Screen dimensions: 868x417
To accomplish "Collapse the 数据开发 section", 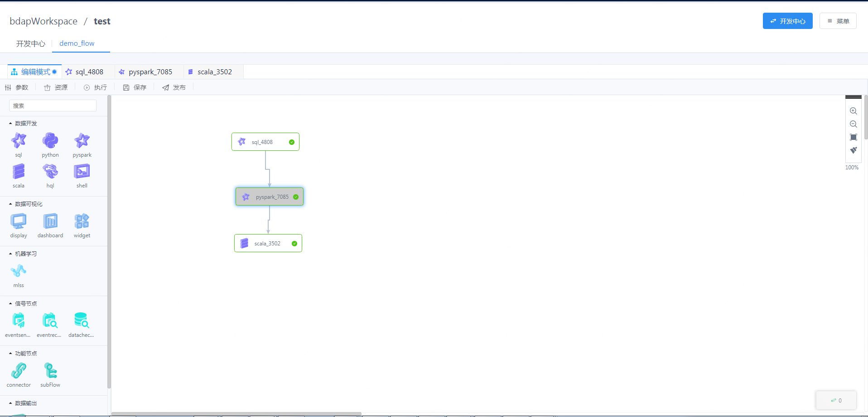I will (11, 124).
